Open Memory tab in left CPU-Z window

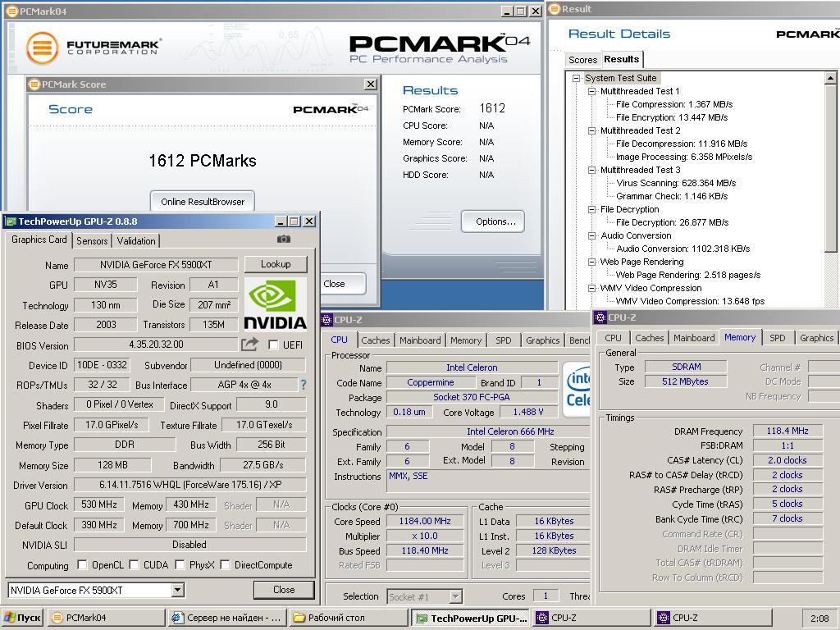[x=466, y=340]
